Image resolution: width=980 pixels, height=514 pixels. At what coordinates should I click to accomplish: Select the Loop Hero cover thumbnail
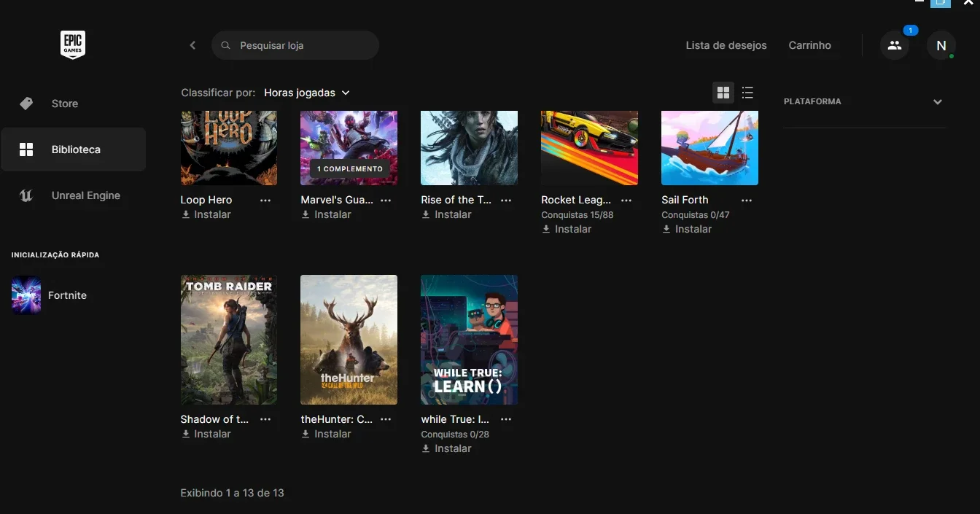click(x=229, y=148)
